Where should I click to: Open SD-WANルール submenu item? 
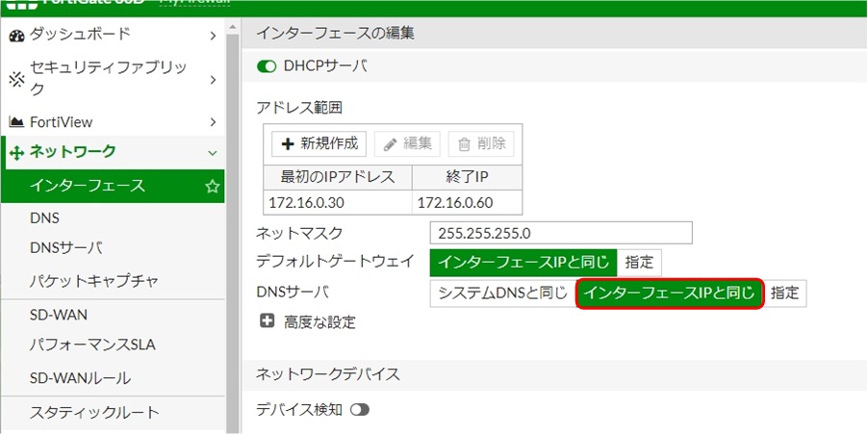tap(80, 378)
